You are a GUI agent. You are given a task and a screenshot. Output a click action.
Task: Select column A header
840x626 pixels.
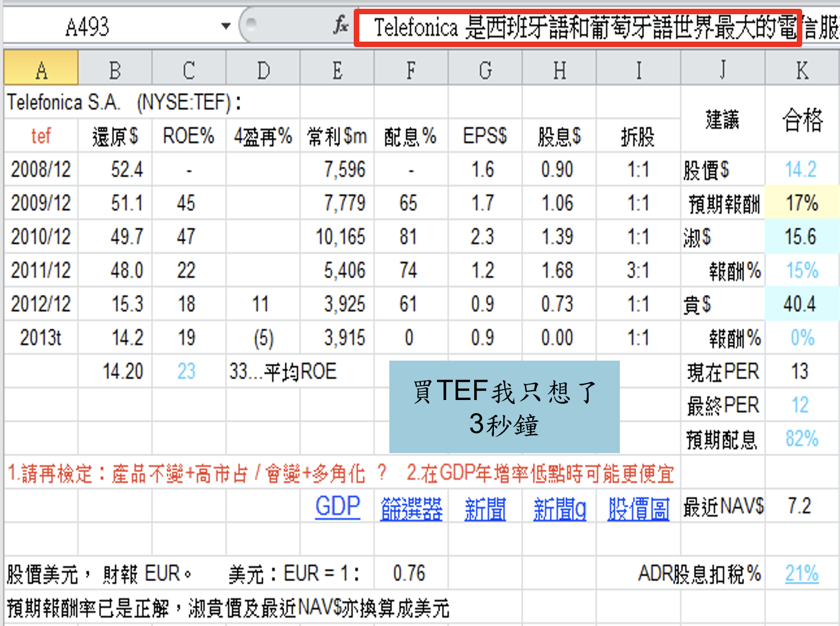41,68
